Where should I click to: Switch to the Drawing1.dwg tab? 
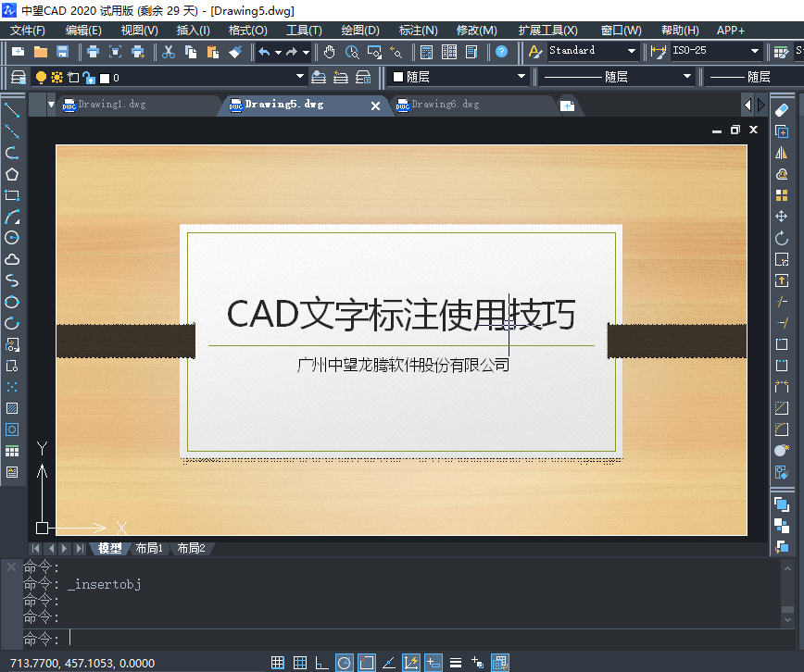click(111, 106)
